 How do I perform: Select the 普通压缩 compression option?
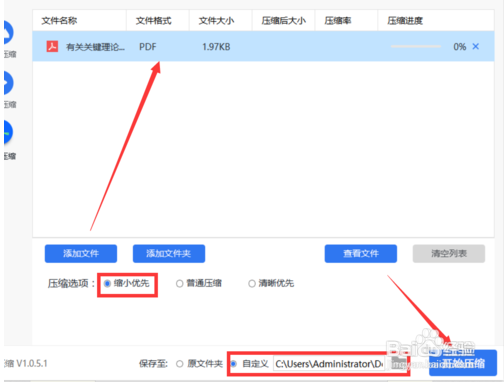[199, 284]
